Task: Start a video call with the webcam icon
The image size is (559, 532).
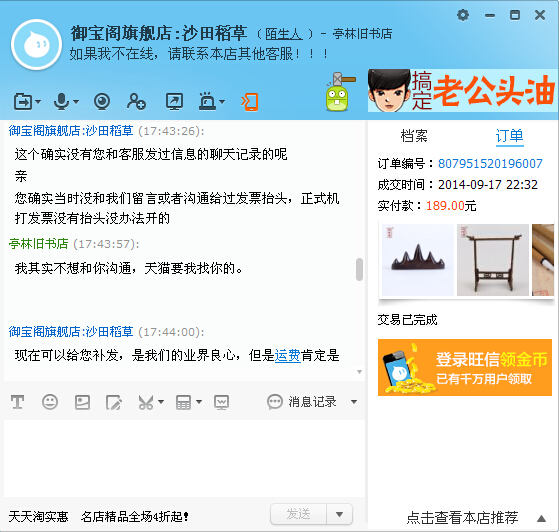Action: 102,102
